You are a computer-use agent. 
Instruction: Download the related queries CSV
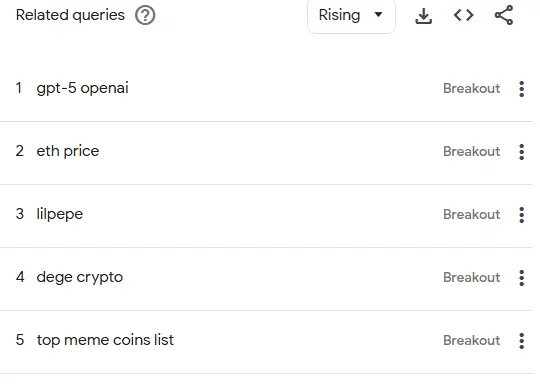(x=423, y=15)
